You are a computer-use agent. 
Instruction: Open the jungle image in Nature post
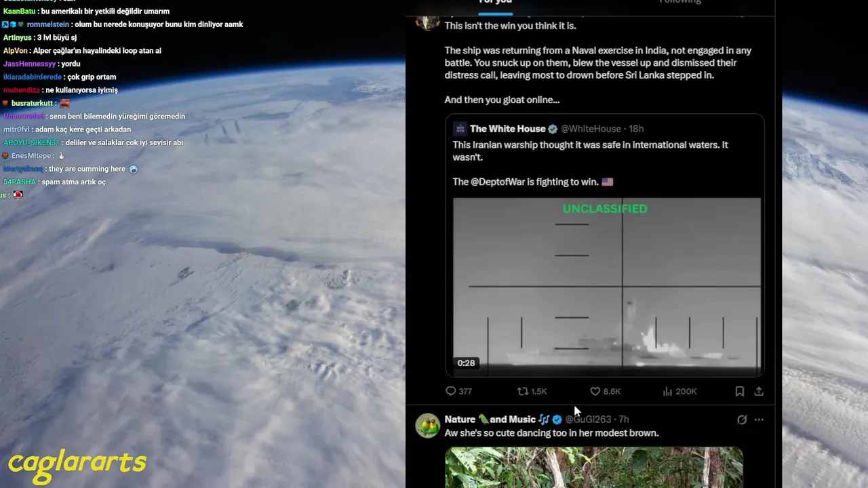[594, 467]
